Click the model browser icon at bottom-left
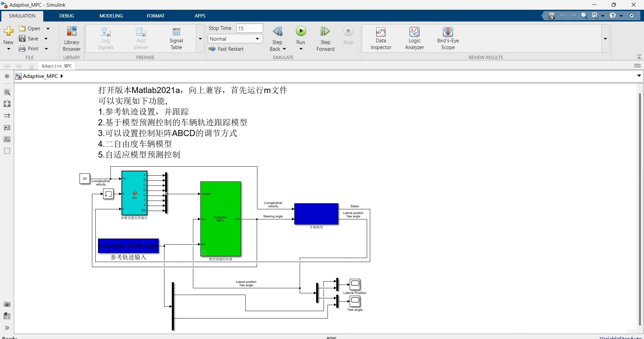Image resolution: width=644 pixels, height=339 pixels. [x=7, y=316]
